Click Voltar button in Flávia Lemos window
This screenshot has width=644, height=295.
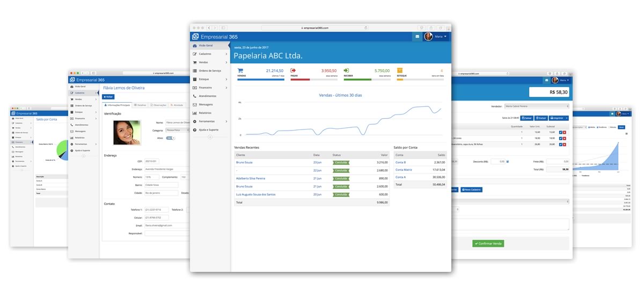click(108, 97)
